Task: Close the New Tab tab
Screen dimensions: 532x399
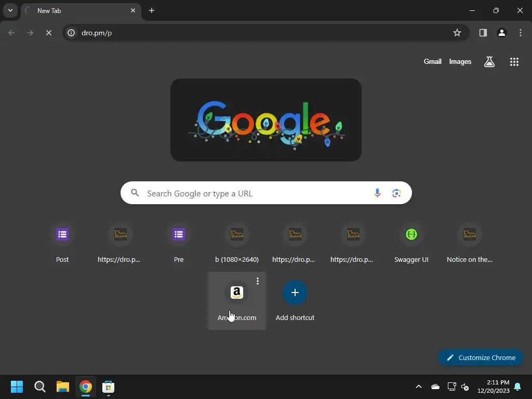Action: click(x=133, y=10)
